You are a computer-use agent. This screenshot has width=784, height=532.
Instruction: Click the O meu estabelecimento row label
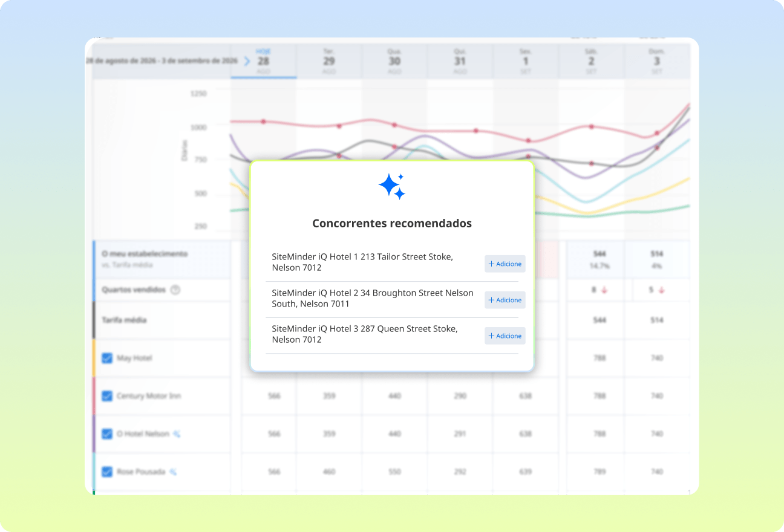pos(145,254)
